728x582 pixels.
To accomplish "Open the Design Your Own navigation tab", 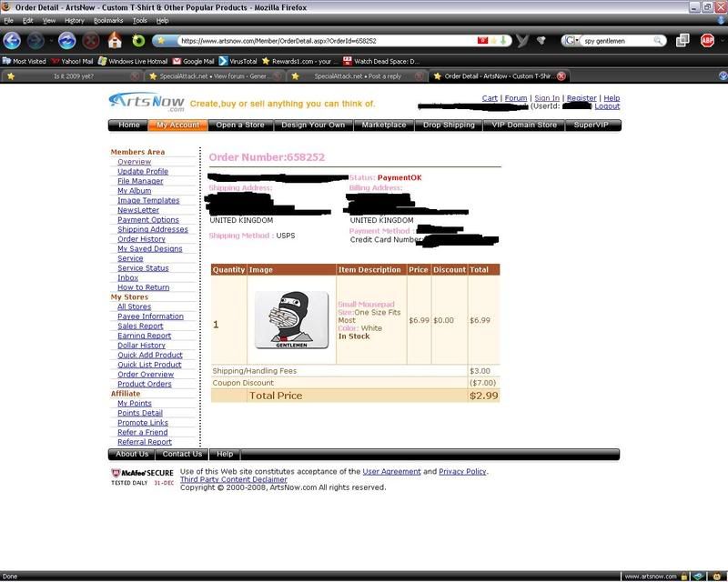I will point(313,125).
